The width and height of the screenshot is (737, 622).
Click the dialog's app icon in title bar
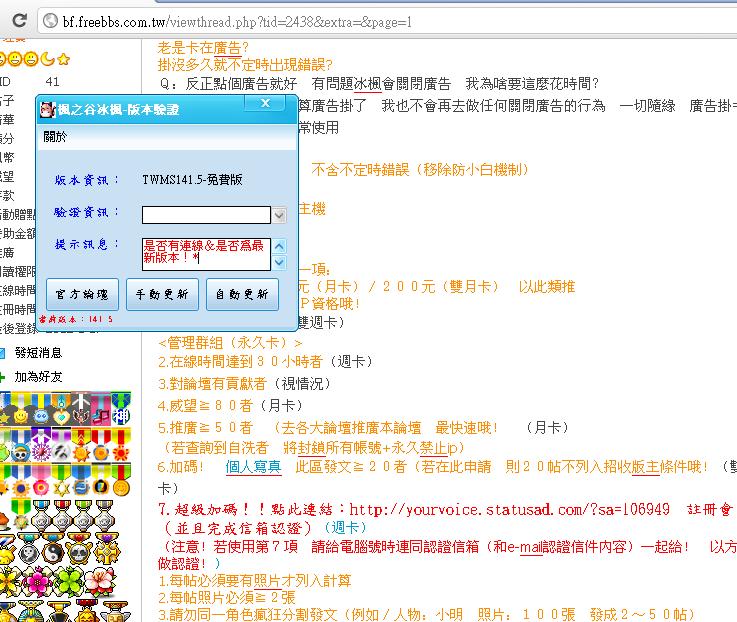(x=47, y=109)
